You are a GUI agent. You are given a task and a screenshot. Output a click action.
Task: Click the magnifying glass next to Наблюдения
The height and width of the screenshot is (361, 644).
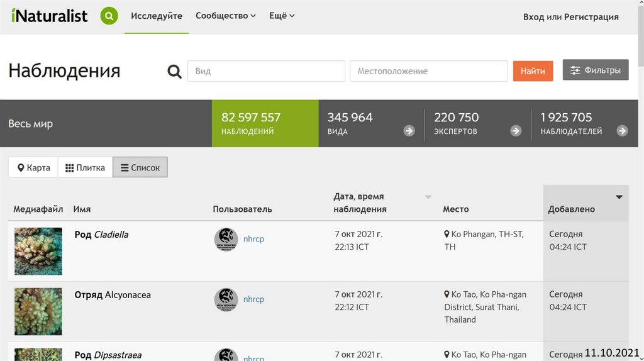[174, 72]
